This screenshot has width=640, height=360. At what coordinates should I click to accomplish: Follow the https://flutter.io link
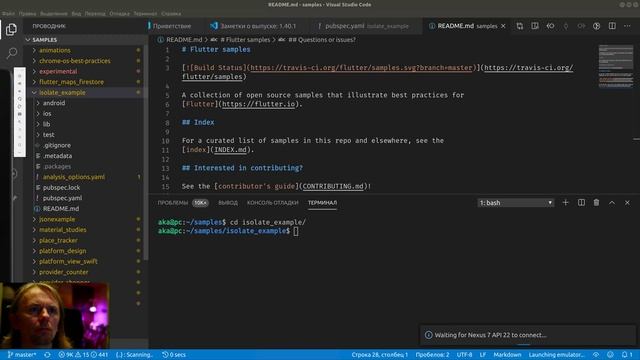click(258, 104)
